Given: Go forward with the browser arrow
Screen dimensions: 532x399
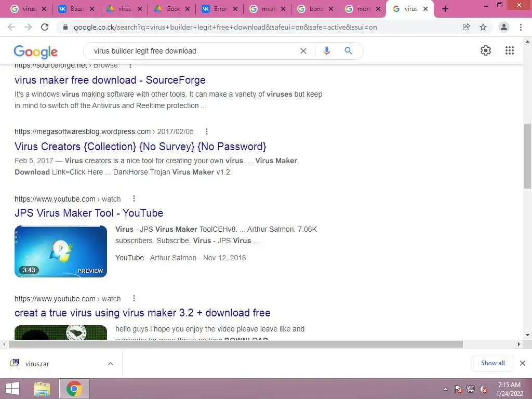Looking at the screenshot, I should (28, 27).
